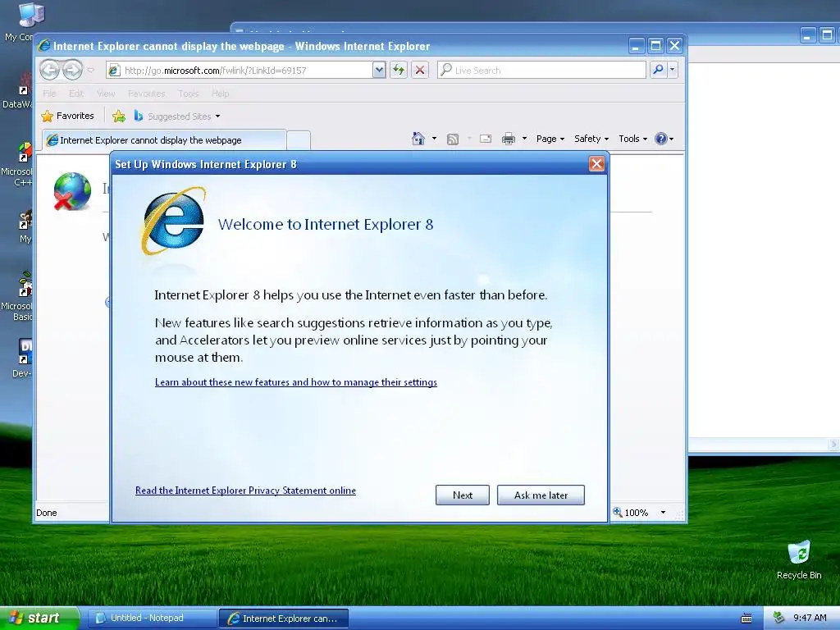Click the address bar URL field

(239, 71)
